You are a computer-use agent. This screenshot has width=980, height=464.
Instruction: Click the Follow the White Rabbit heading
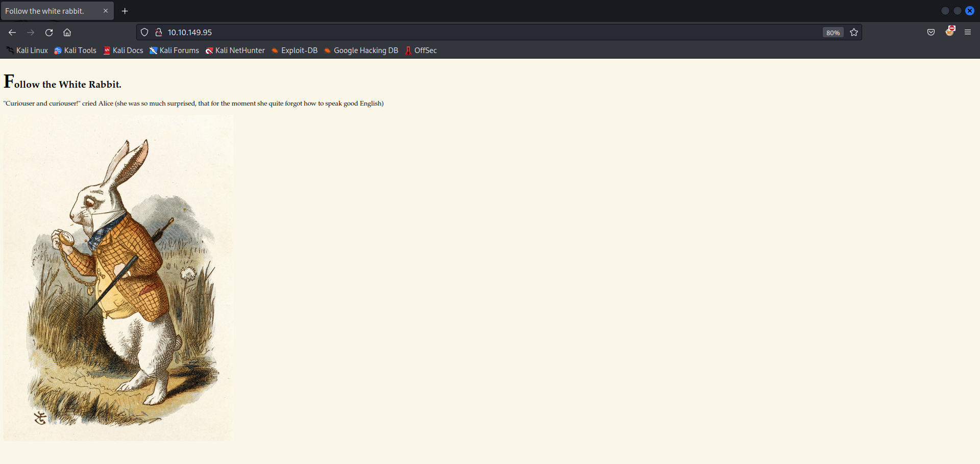coord(62,82)
